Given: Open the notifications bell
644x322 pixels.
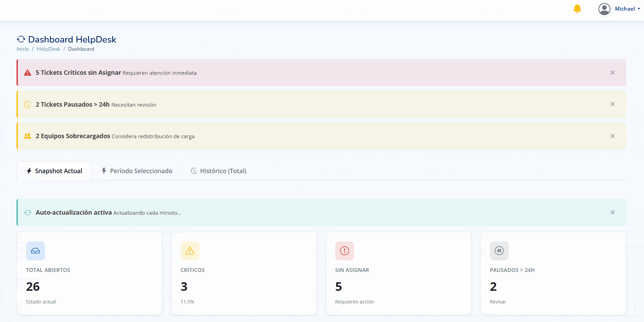Looking at the screenshot, I should (577, 9).
